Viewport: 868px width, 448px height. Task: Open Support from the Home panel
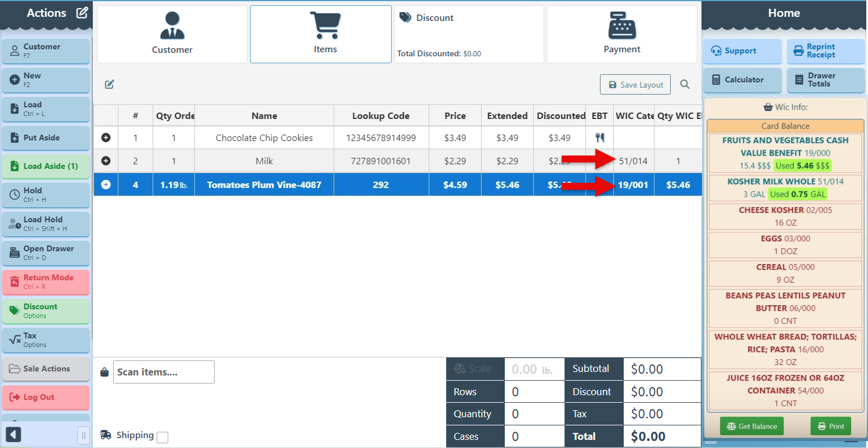tap(743, 51)
